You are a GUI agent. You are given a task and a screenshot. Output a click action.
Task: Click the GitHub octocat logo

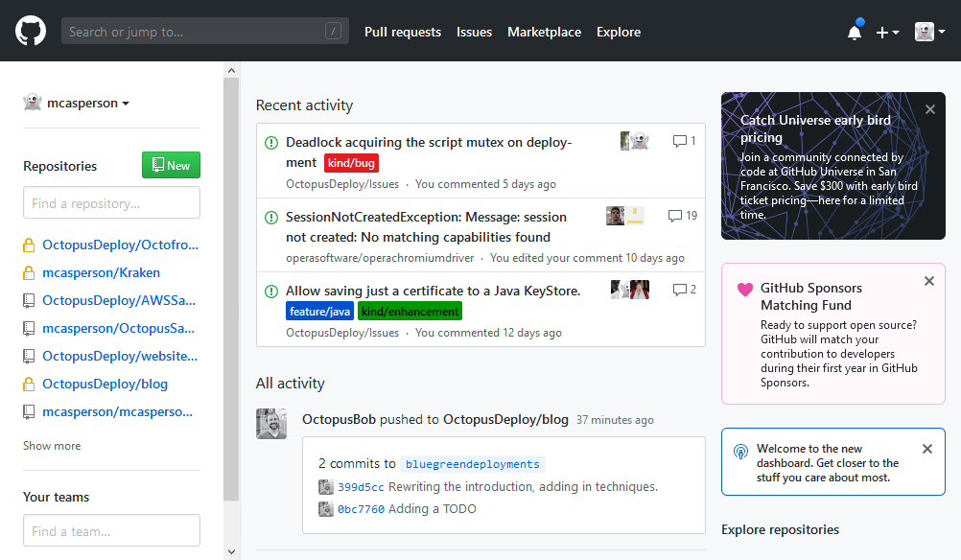click(x=30, y=30)
